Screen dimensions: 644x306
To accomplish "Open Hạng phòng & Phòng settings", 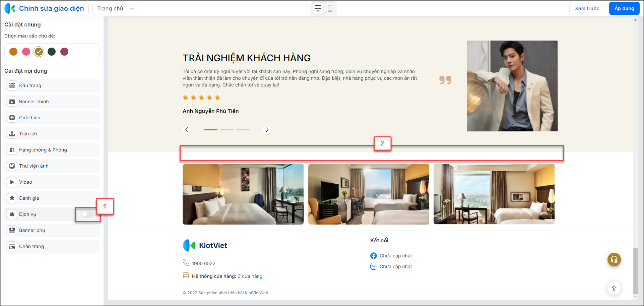I will (52, 150).
